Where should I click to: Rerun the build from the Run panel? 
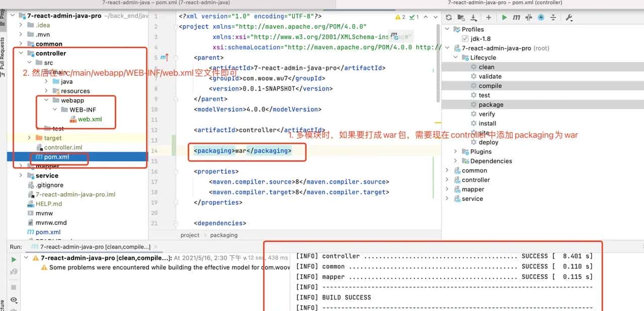(x=13, y=260)
